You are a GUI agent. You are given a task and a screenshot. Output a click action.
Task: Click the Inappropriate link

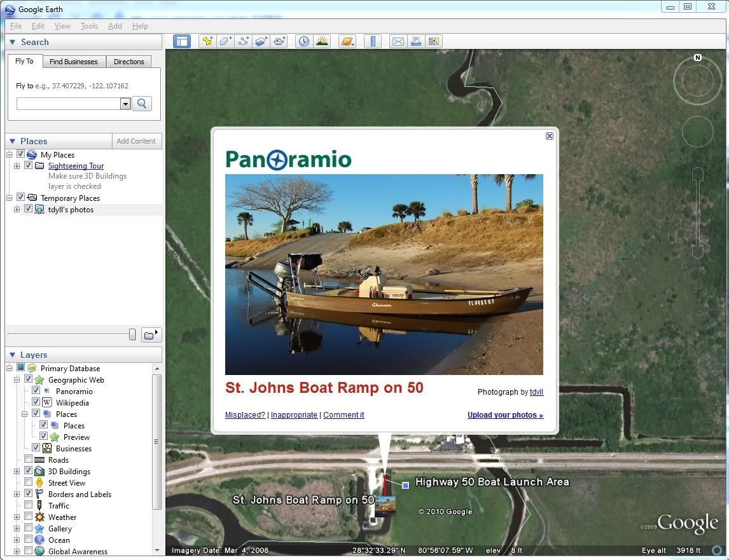[294, 415]
